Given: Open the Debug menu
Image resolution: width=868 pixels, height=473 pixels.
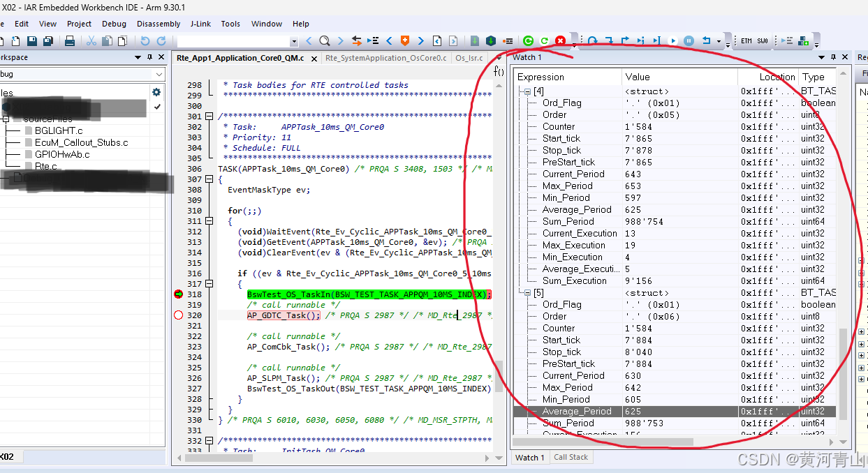Looking at the screenshot, I should (x=115, y=24).
